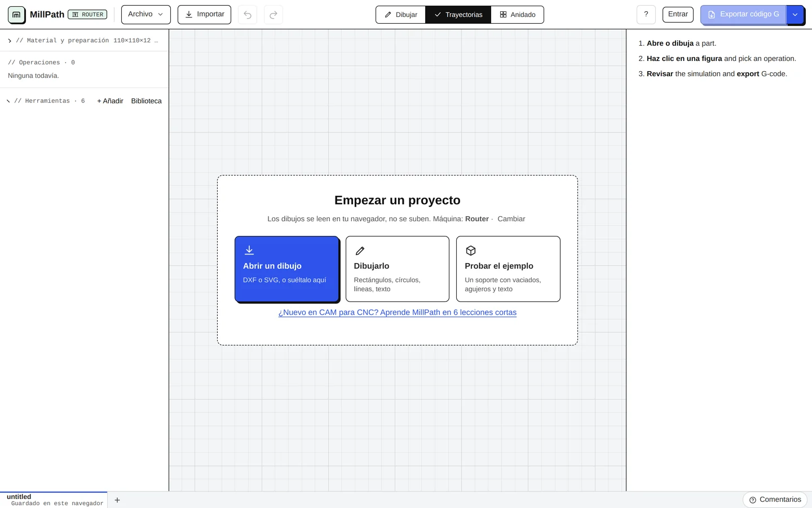This screenshot has width=812, height=508.
Task: Choose the Dibujarlo card
Action: click(398, 269)
